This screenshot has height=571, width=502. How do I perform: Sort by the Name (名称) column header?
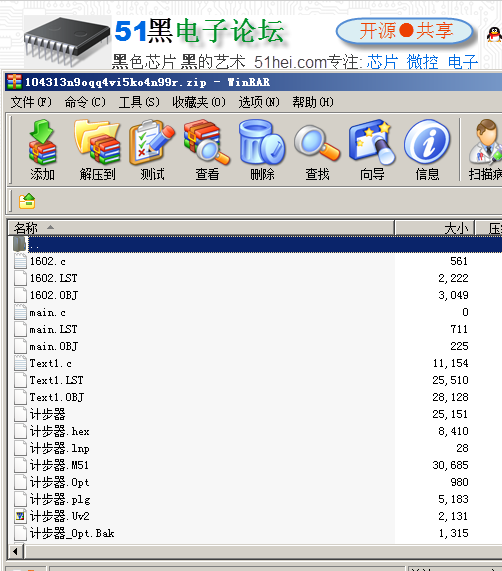pyautogui.click(x=201, y=228)
